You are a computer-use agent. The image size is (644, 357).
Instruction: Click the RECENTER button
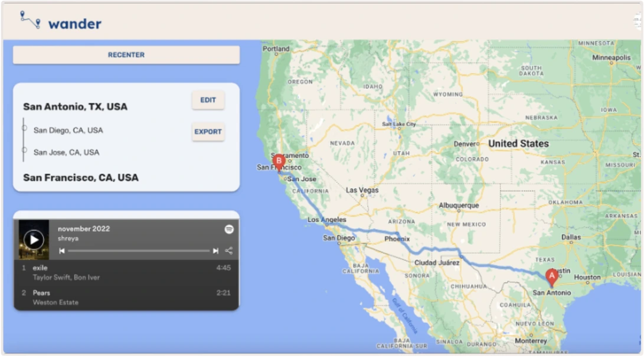126,55
